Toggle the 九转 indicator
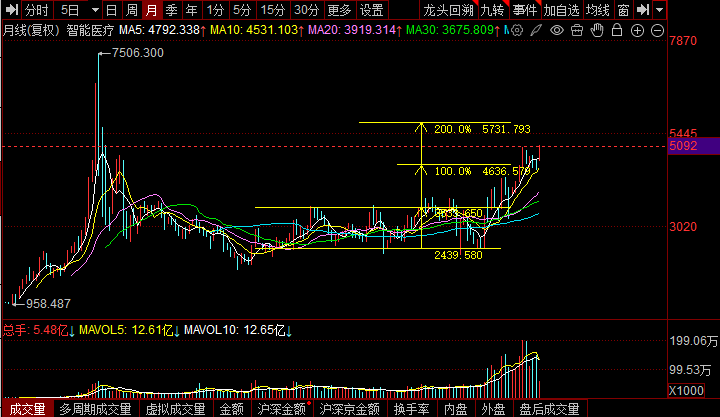 pyautogui.click(x=493, y=10)
